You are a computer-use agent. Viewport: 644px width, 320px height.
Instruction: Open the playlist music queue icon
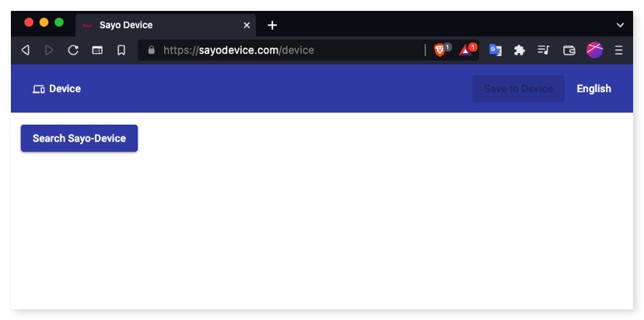pyautogui.click(x=544, y=50)
